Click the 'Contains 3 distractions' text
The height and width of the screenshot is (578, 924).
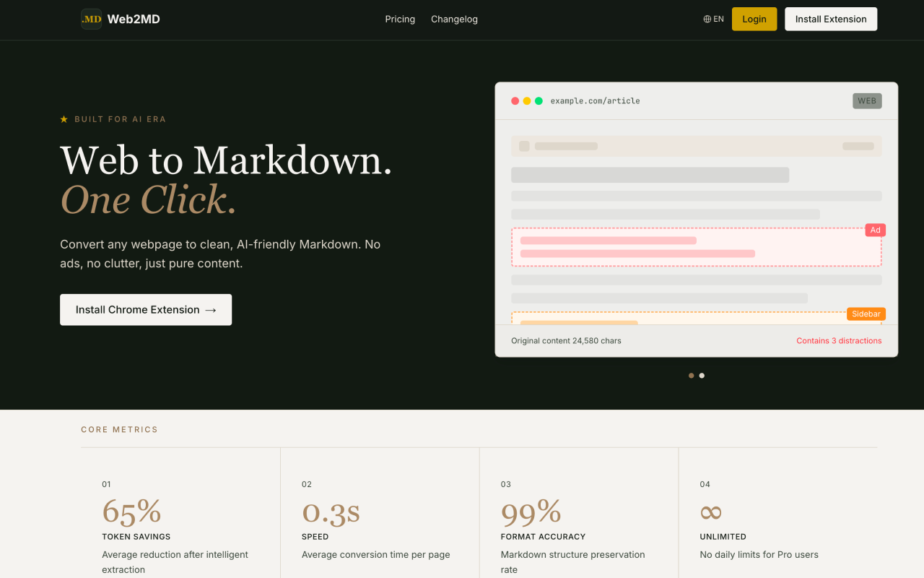tap(839, 341)
